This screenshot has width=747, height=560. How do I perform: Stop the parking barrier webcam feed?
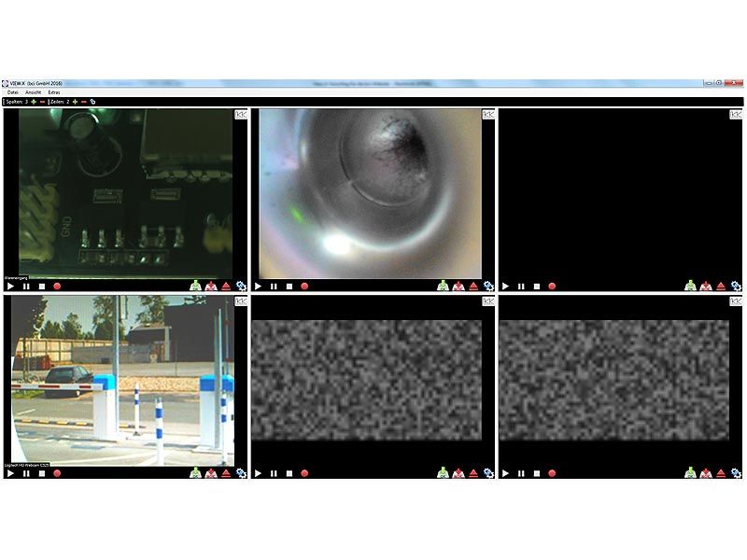(42, 473)
